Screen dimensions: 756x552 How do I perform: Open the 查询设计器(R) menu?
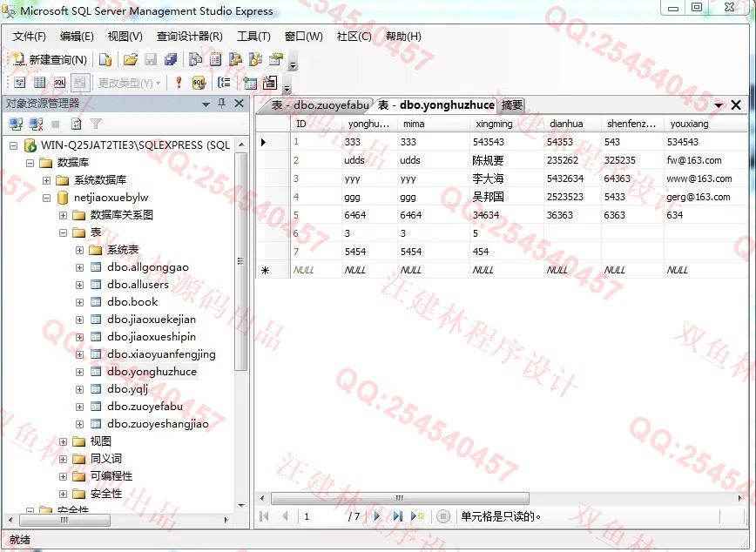click(x=190, y=37)
